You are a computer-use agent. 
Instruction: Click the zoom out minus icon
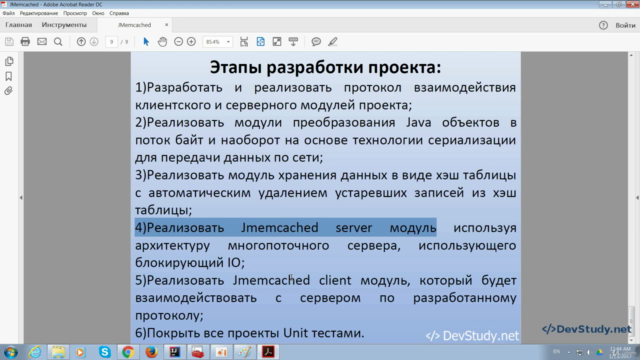[x=178, y=42]
